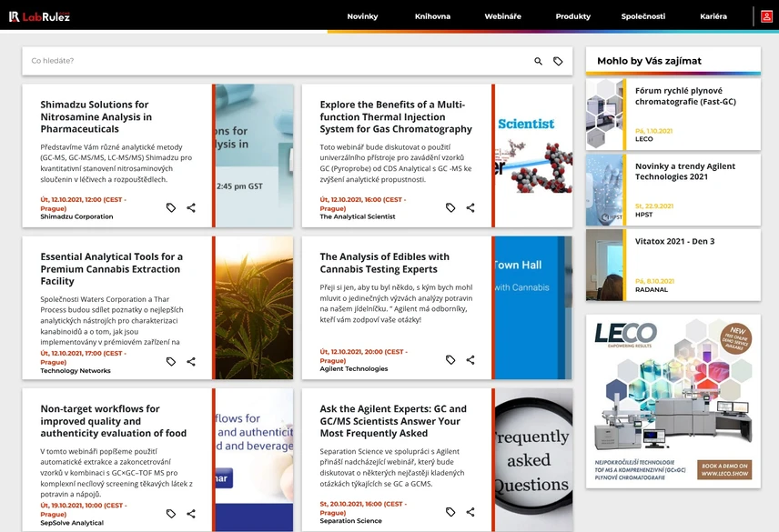
Task: Share the Ask the Agilent Experts webinar
Action: tap(470, 512)
